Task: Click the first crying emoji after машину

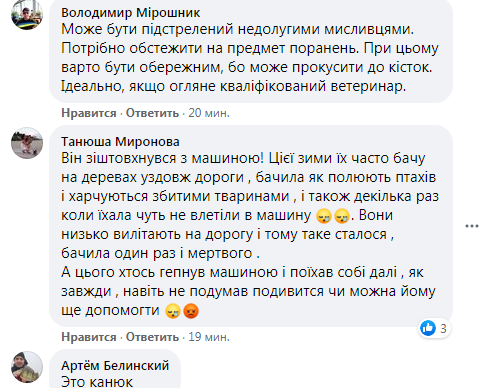Action: pos(324,216)
